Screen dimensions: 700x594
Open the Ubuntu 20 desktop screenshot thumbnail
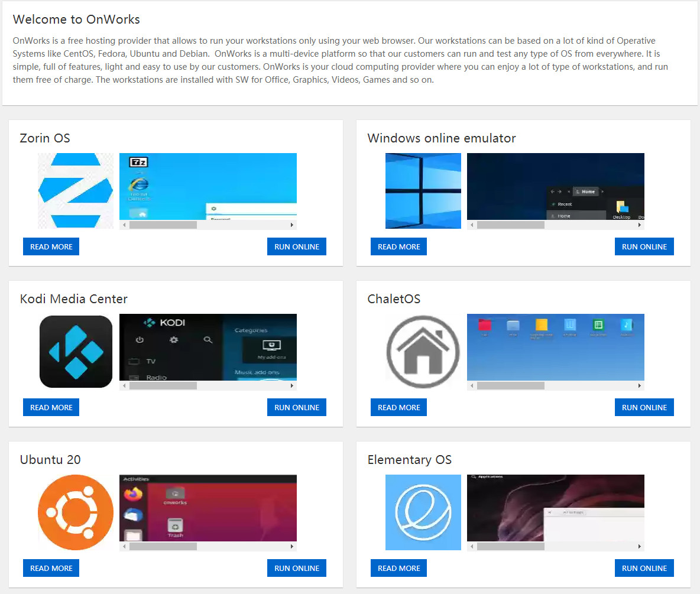pos(208,508)
